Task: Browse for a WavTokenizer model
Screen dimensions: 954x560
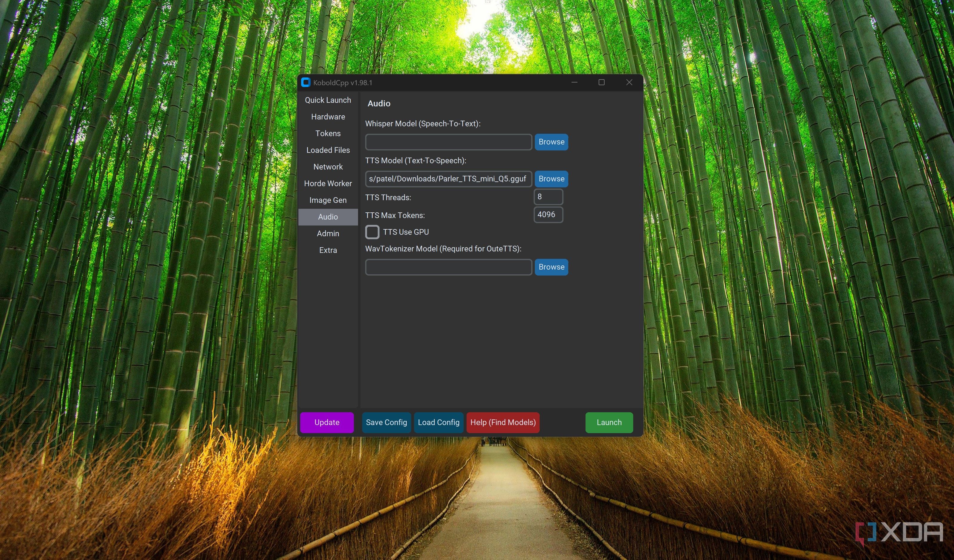Action: point(551,267)
